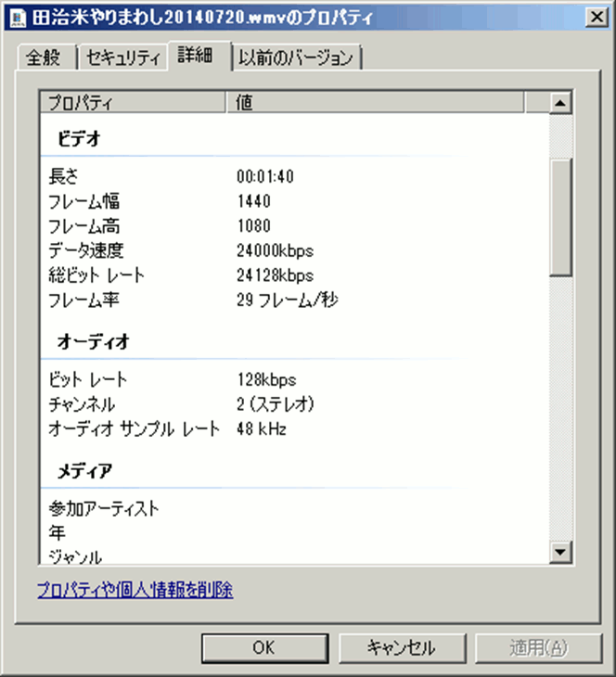The height and width of the screenshot is (677, 616).
Task: Click the scrollbar down arrow
Action: coord(560,552)
